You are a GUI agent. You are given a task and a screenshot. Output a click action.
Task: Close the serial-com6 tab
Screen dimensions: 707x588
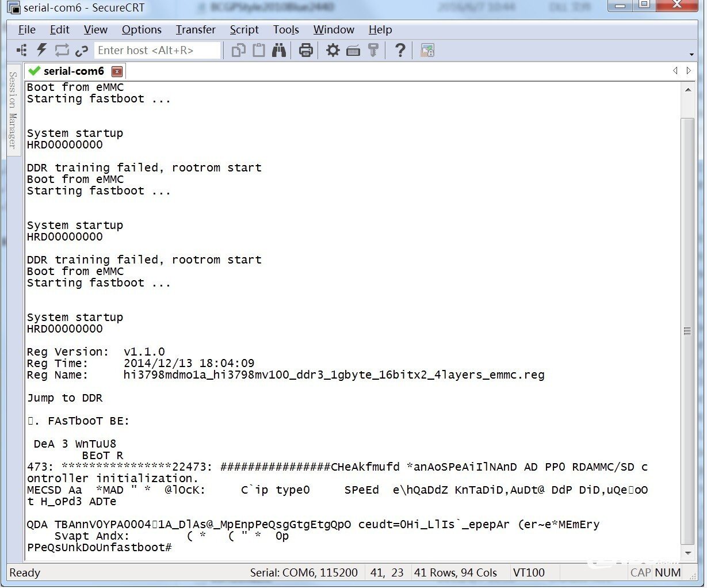click(x=117, y=71)
